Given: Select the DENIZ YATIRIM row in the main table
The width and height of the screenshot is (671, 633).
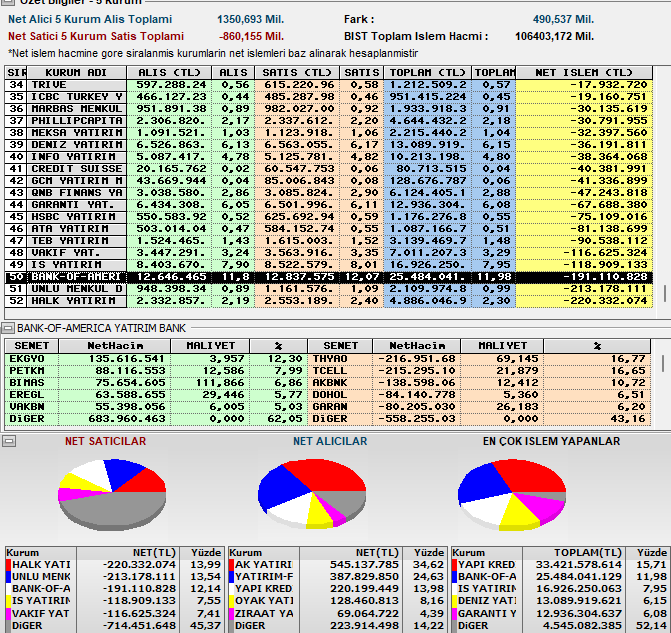Looking at the screenshot, I should 329,145.
